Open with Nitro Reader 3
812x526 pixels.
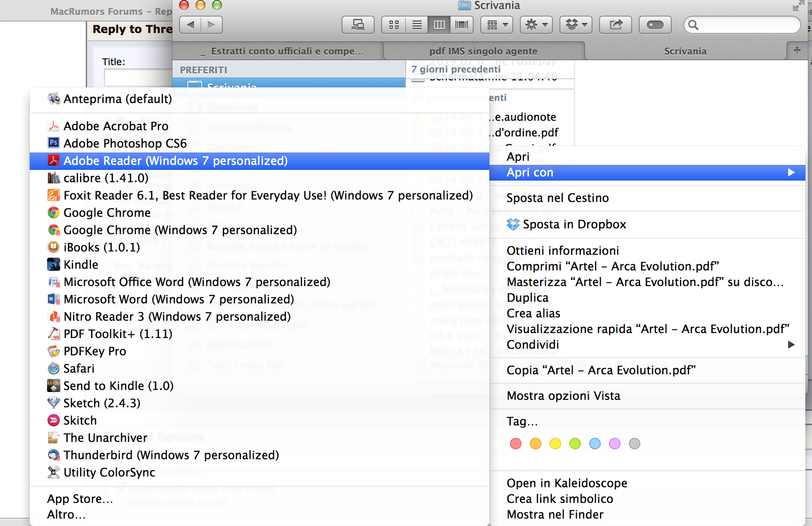pyautogui.click(x=260, y=317)
